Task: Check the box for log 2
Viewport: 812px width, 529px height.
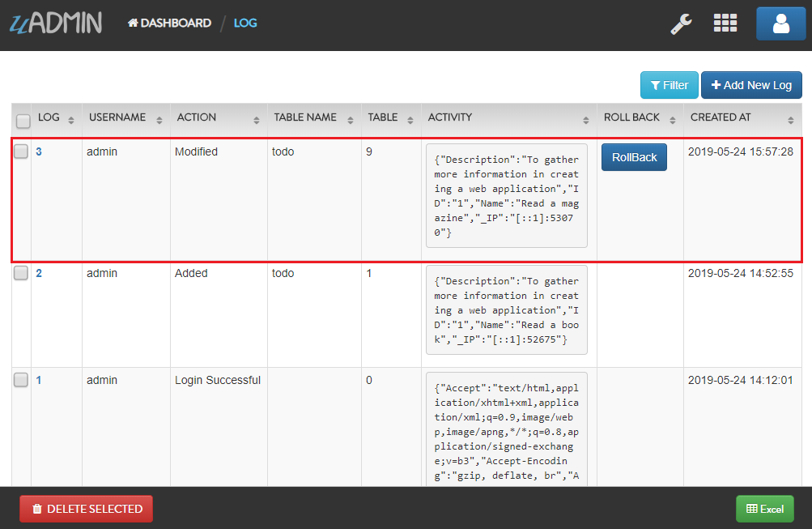Action: pos(21,272)
